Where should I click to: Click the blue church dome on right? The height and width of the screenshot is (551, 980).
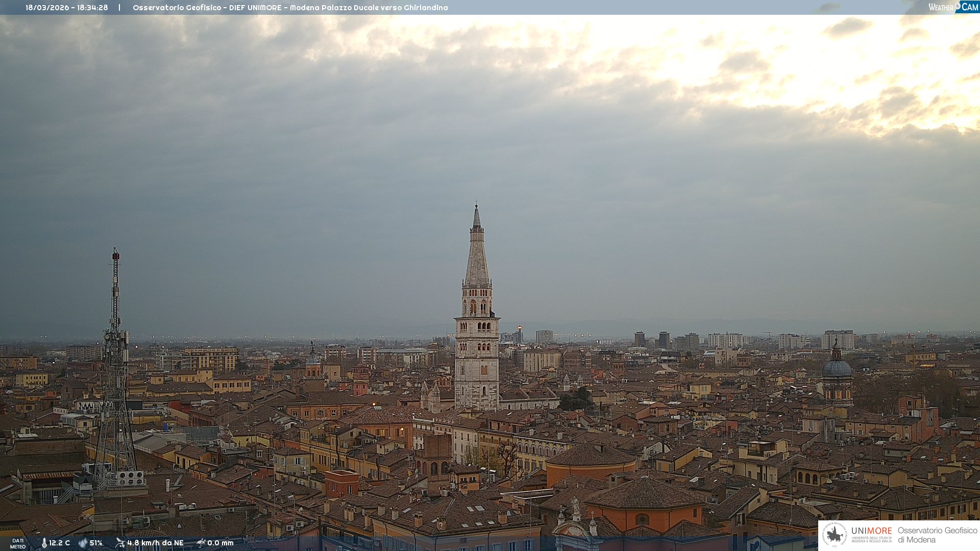tap(837, 368)
